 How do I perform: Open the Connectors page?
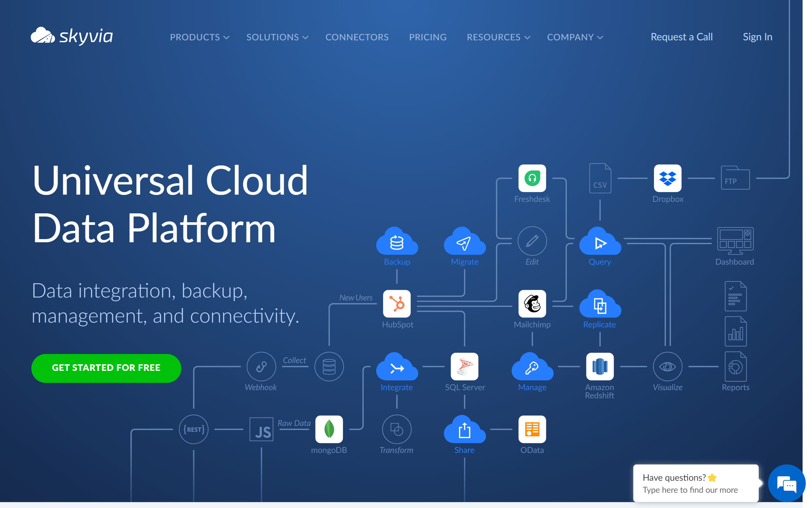tap(357, 37)
